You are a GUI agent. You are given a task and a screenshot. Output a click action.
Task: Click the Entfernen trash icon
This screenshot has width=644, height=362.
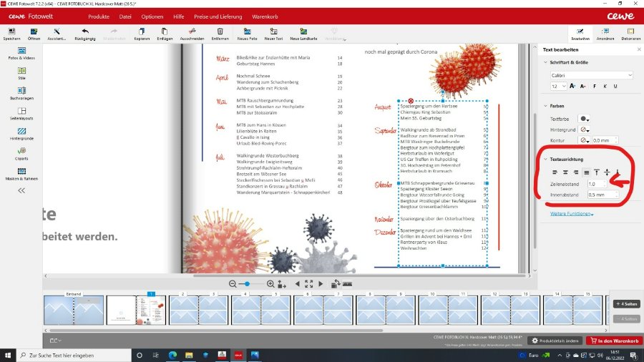220,31
